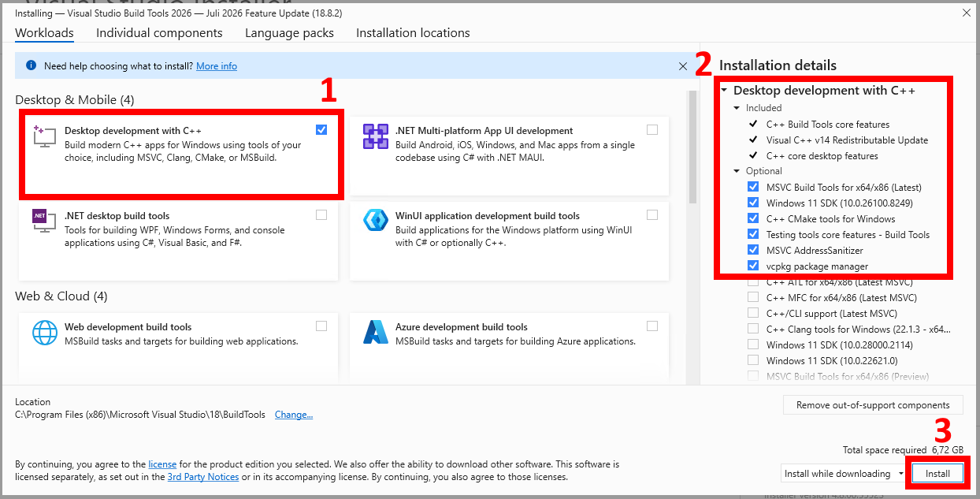Click the Install button
The image size is (980, 499).
coord(937,474)
